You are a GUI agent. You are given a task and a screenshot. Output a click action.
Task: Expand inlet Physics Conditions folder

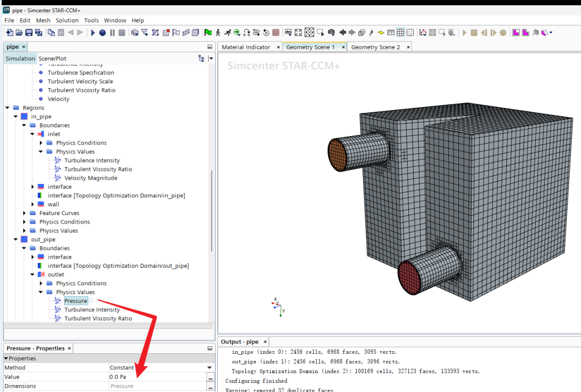point(41,143)
